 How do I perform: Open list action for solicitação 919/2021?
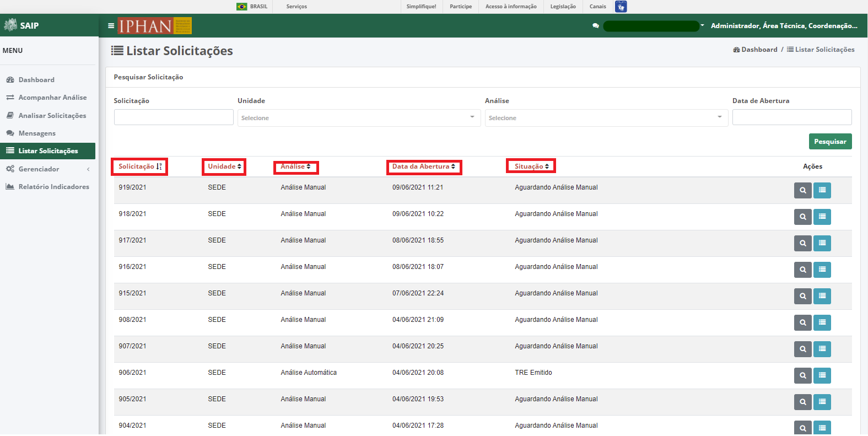point(822,190)
